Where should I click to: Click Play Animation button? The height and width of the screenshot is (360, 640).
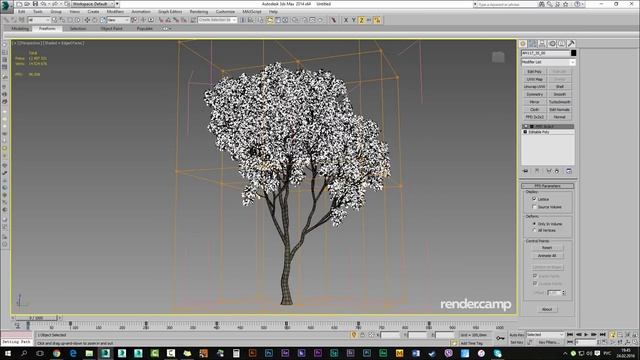(586, 335)
